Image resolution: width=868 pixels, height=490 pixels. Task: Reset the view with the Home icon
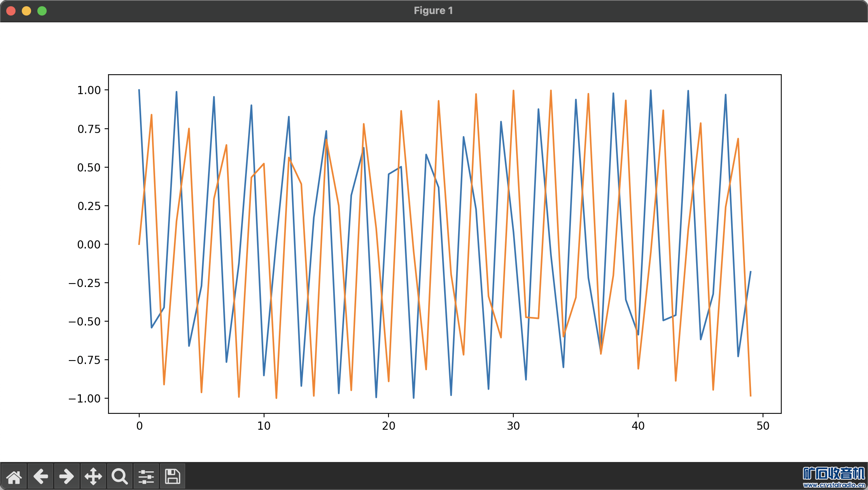coord(14,476)
